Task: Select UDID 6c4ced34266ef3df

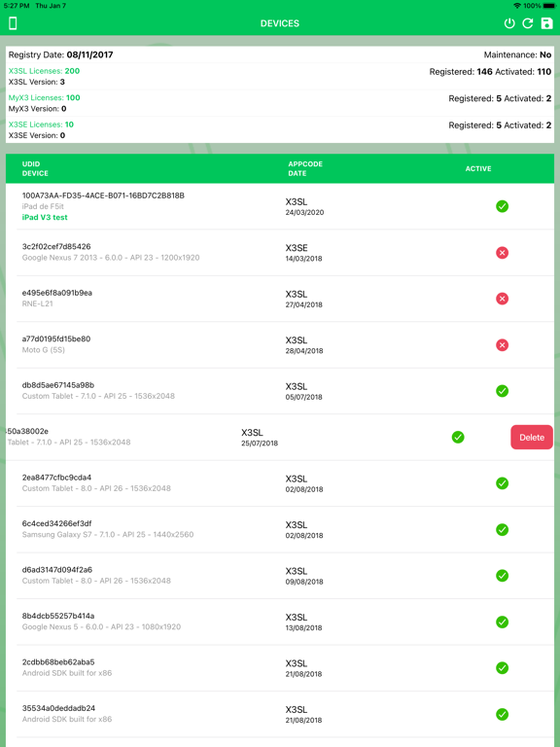Action: [x=56, y=523]
